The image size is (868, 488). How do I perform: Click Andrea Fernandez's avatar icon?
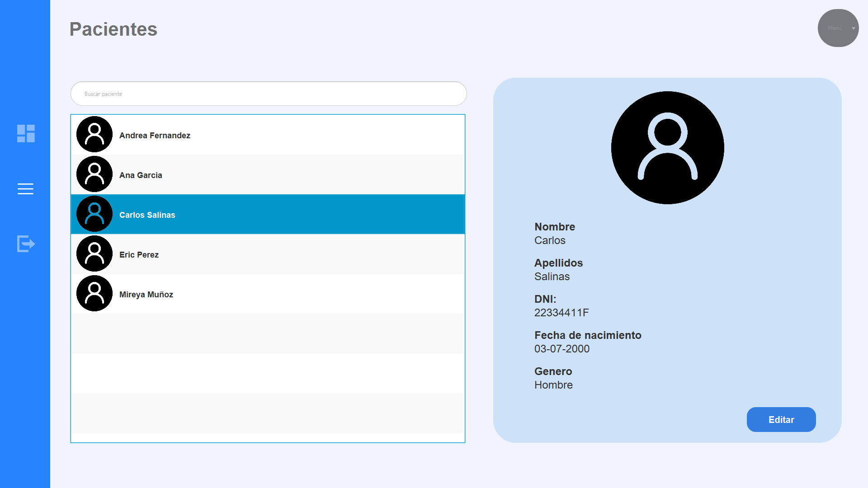point(94,134)
